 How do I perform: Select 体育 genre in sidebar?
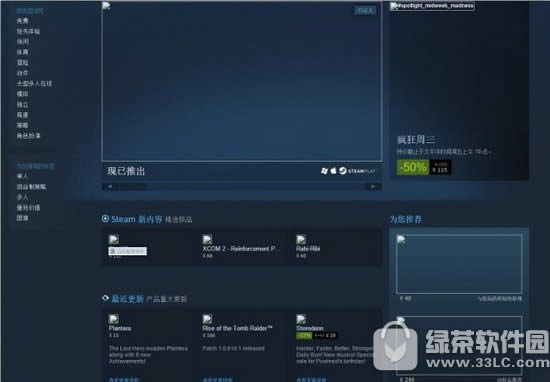22,52
